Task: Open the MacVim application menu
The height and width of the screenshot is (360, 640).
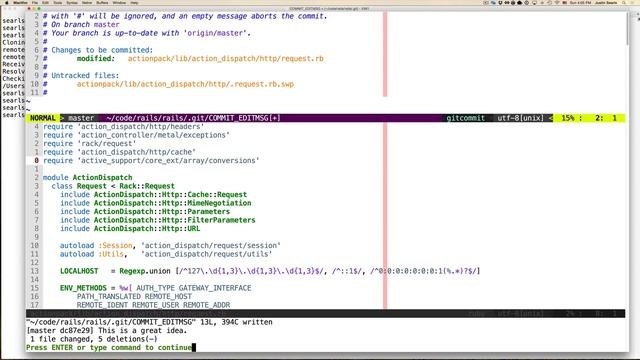Action: (x=20, y=2)
